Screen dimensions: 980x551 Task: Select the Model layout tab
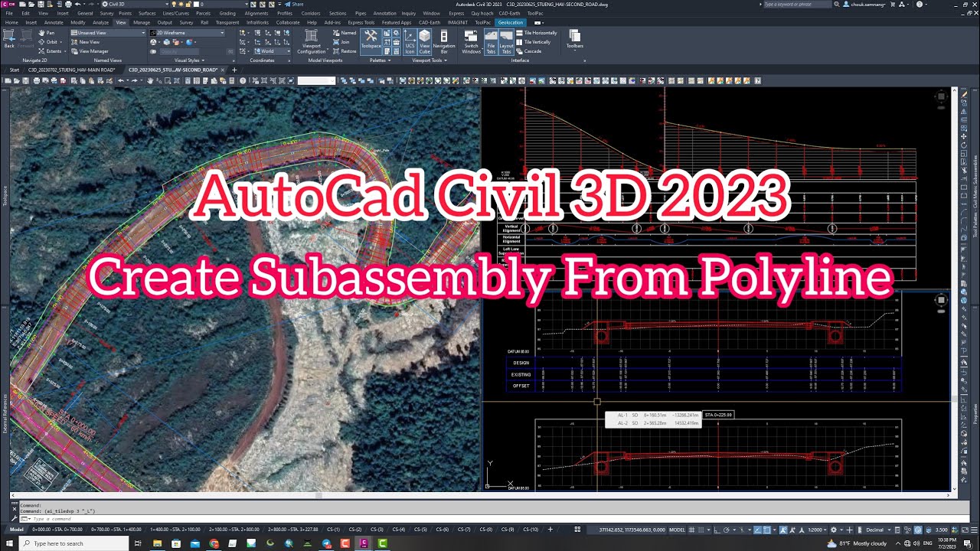click(x=16, y=529)
